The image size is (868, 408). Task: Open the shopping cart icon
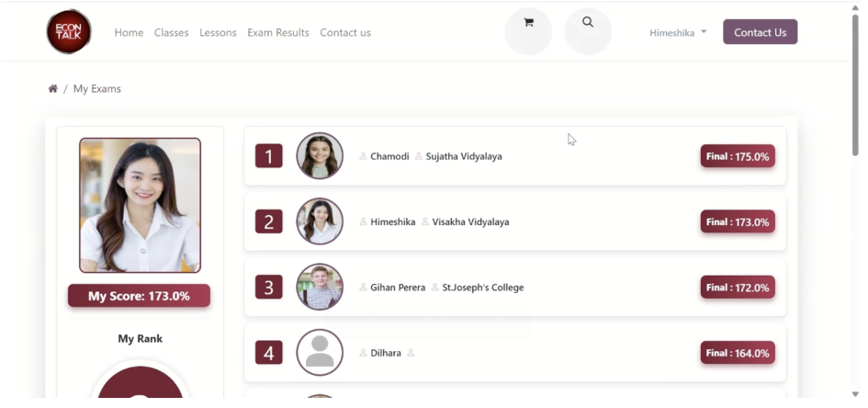click(x=528, y=23)
